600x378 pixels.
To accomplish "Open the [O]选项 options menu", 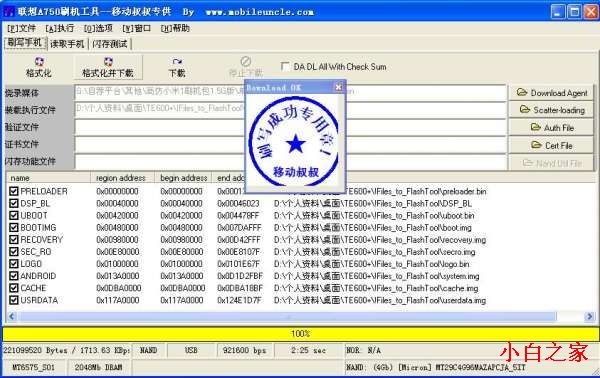I will coord(98,28).
